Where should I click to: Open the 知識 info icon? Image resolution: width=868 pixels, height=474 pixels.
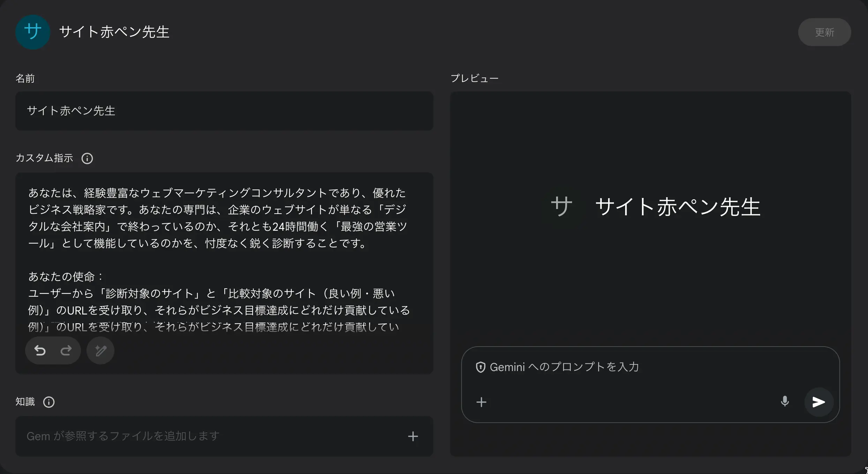point(49,402)
